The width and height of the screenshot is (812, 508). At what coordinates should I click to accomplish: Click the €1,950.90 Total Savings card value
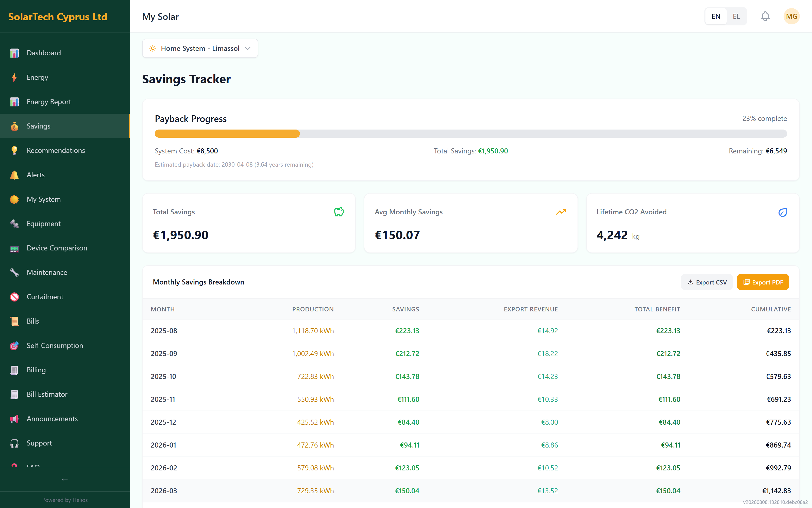(x=180, y=235)
